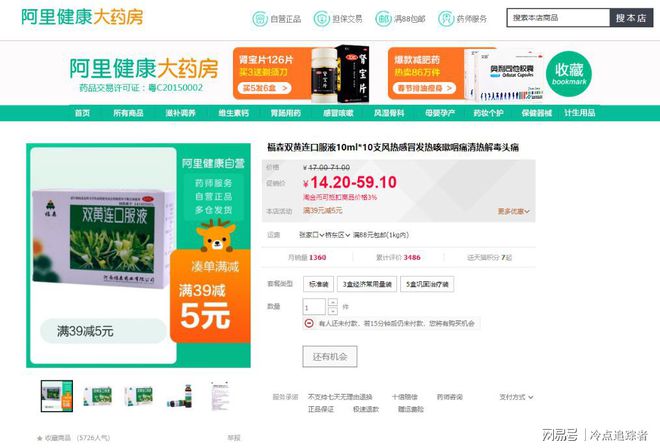Click the product title 福森双黄连口服液
Screen dimensions: 660x448
[x=392, y=147]
